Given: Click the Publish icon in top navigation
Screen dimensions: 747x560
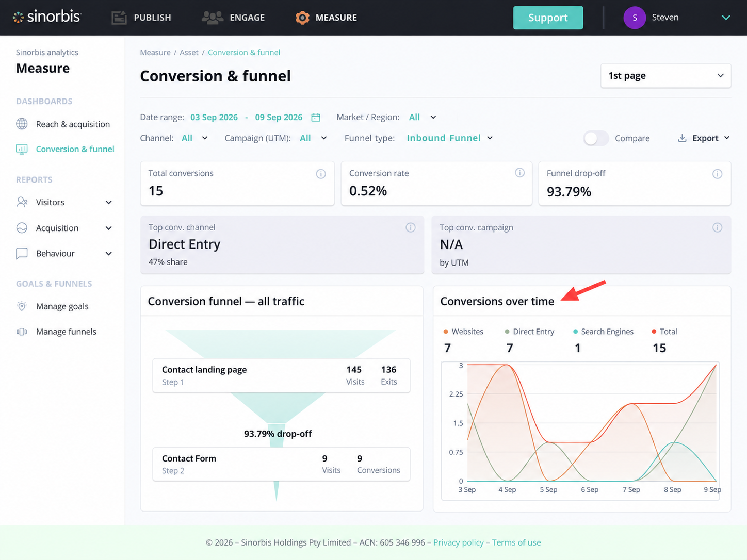Looking at the screenshot, I should [119, 18].
